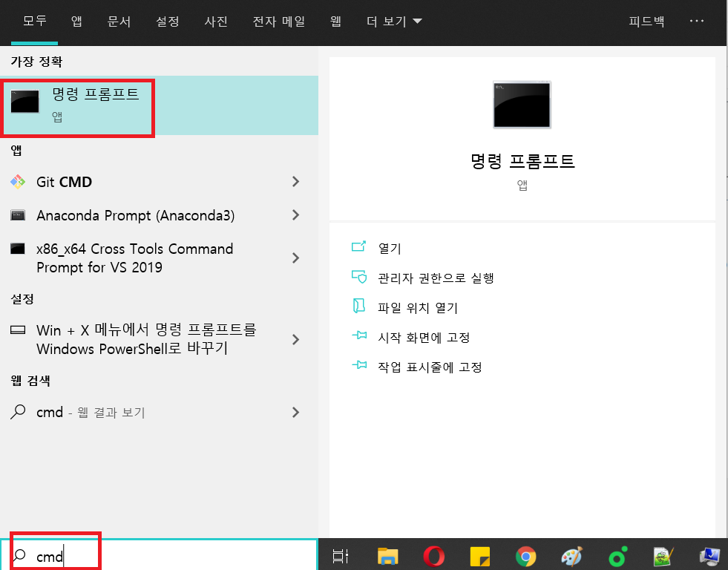The height and width of the screenshot is (570, 728).
Task: Expand the Git CMD result chevron
Action: click(296, 182)
